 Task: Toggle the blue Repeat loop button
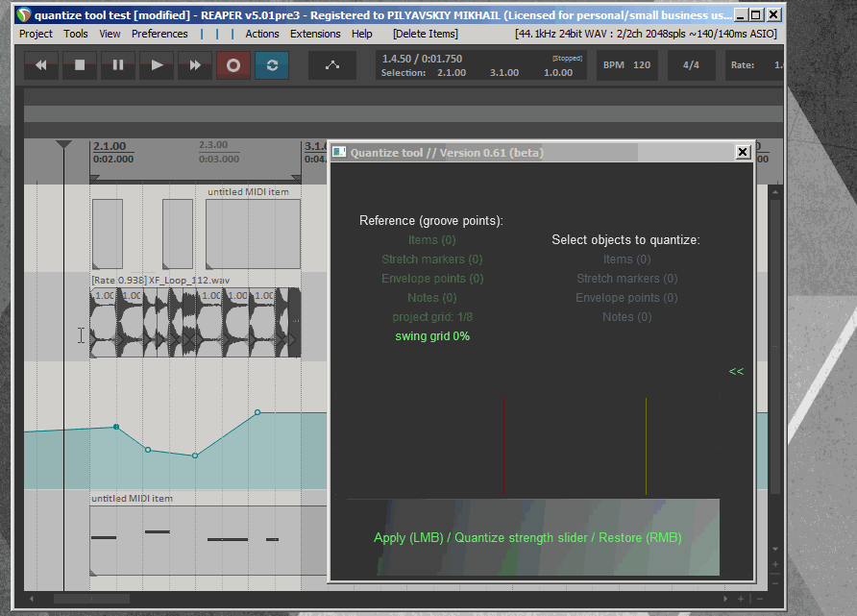[x=272, y=65]
